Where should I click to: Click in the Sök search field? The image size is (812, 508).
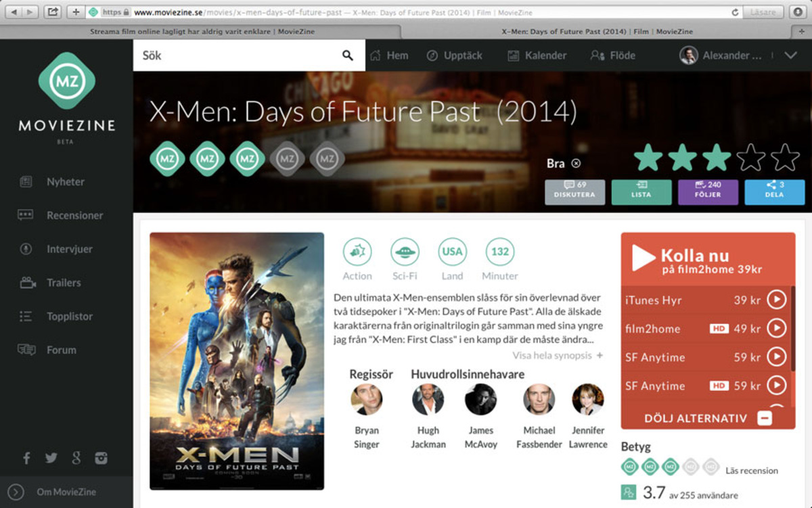pos(237,55)
